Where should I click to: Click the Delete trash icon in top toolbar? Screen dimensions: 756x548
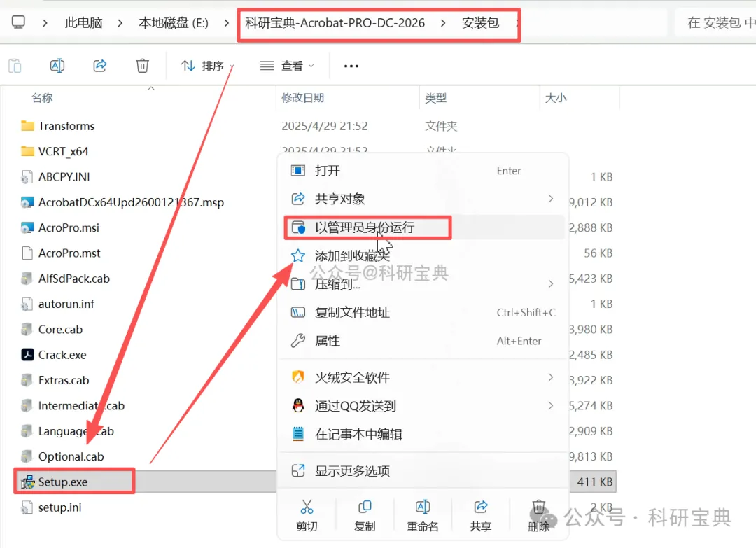coord(142,66)
